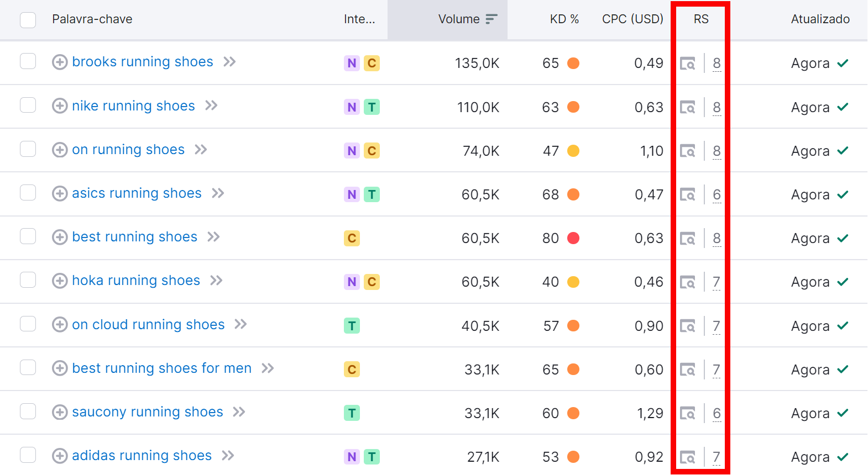Check the hoka running shoes row
The image size is (868, 475).
(28, 279)
